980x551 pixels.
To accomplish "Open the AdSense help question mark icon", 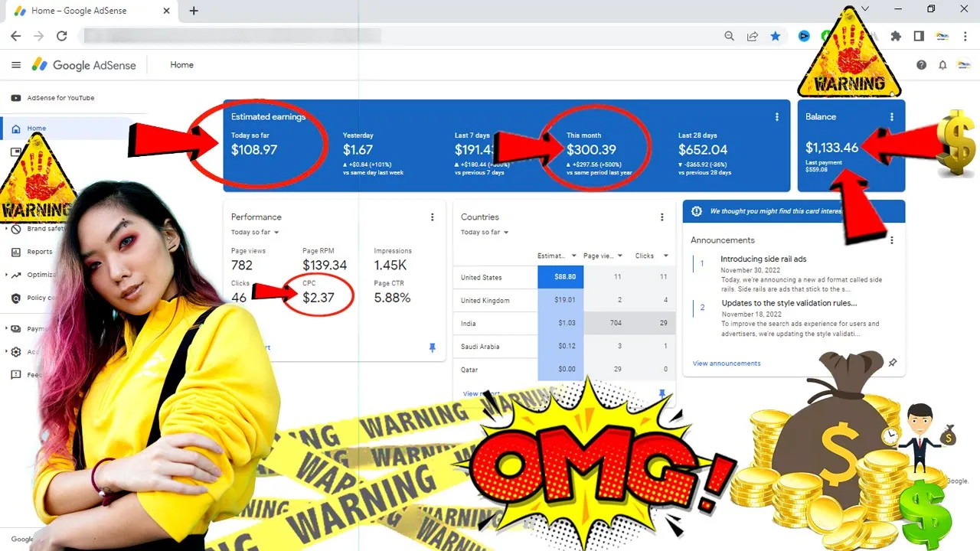I will pos(922,65).
